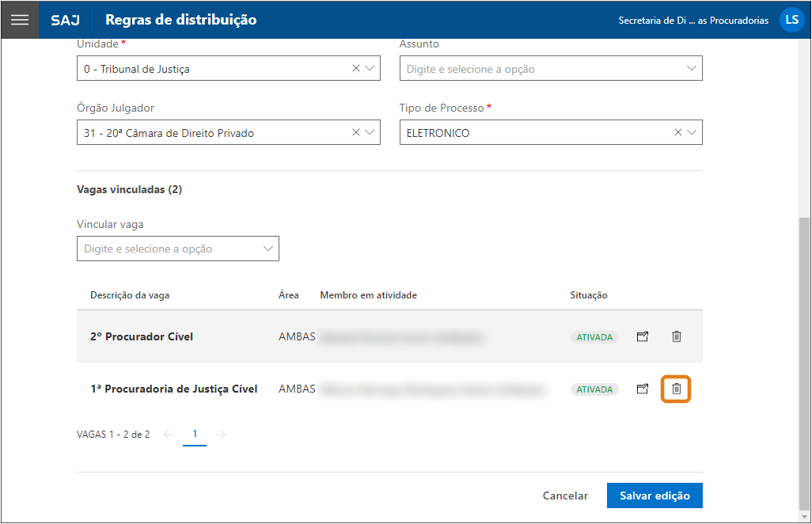Open details for 2º Procurador Cível row
This screenshot has width=812, height=524.
coord(643,336)
